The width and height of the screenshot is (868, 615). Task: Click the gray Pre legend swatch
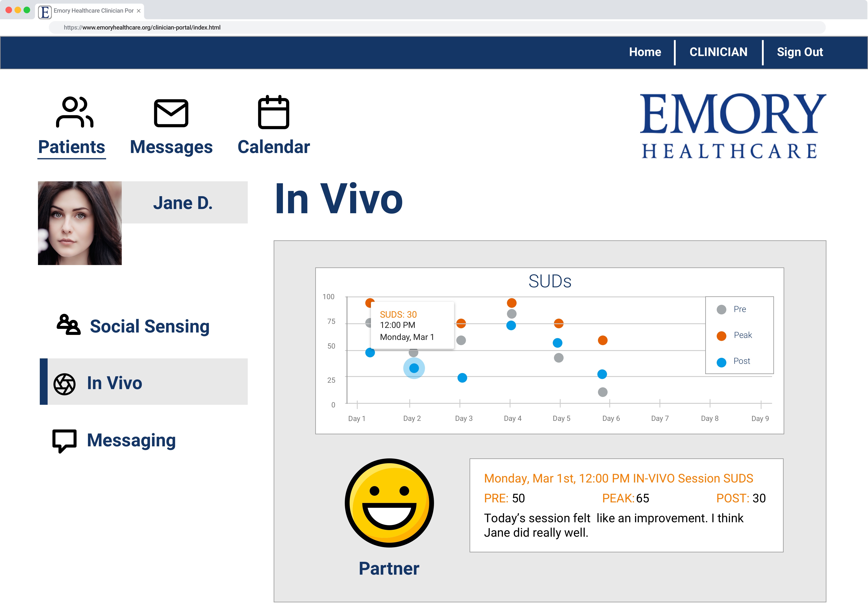click(x=721, y=309)
